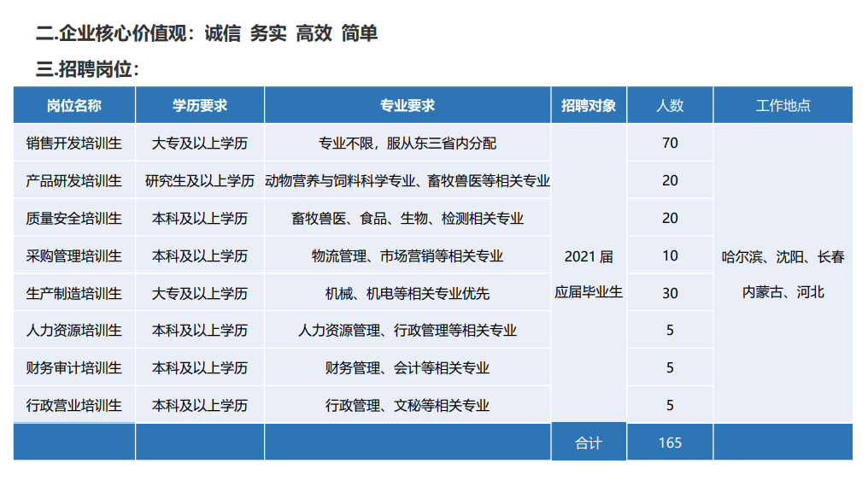
Task: Click the total headcount value 165
Action: coord(670,443)
